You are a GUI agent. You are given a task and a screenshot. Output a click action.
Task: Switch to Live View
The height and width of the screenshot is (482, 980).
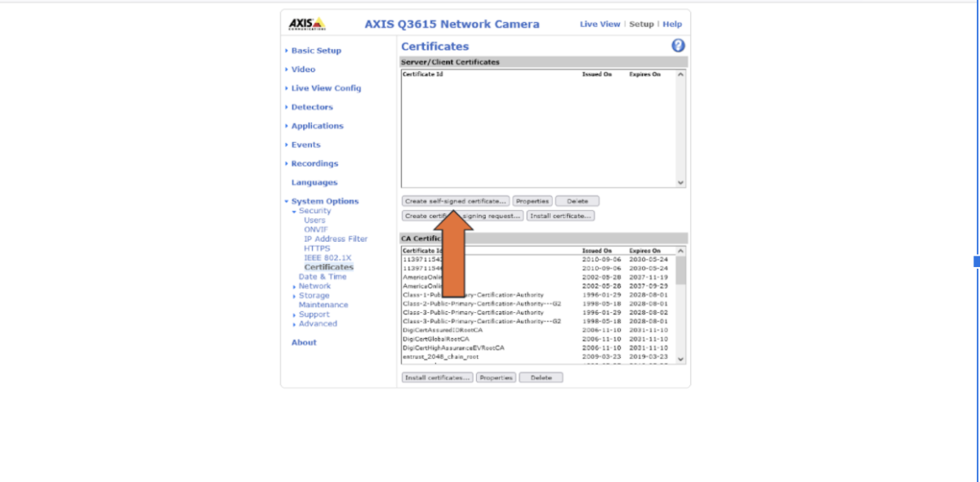(x=601, y=24)
